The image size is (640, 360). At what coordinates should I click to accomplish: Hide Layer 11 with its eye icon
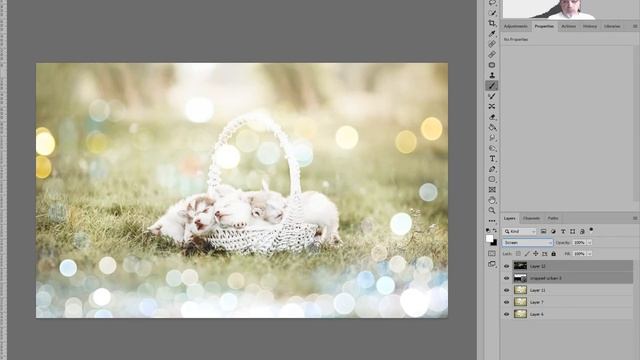coord(507,290)
